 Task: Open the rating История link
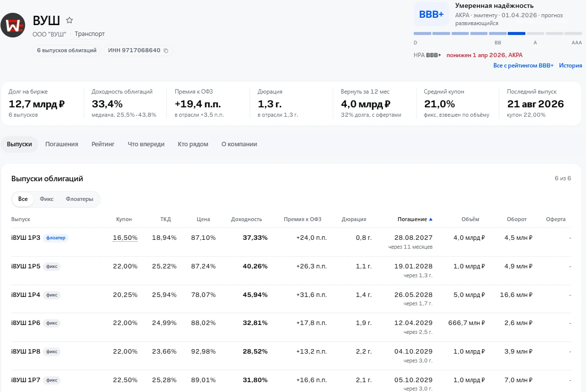click(570, 65)
